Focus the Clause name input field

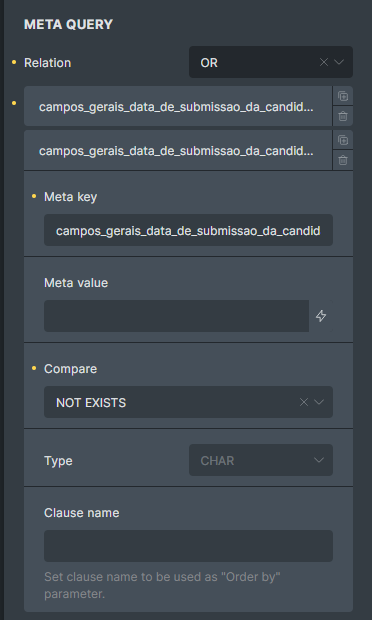pyautogui.click(x=188, y=546)
